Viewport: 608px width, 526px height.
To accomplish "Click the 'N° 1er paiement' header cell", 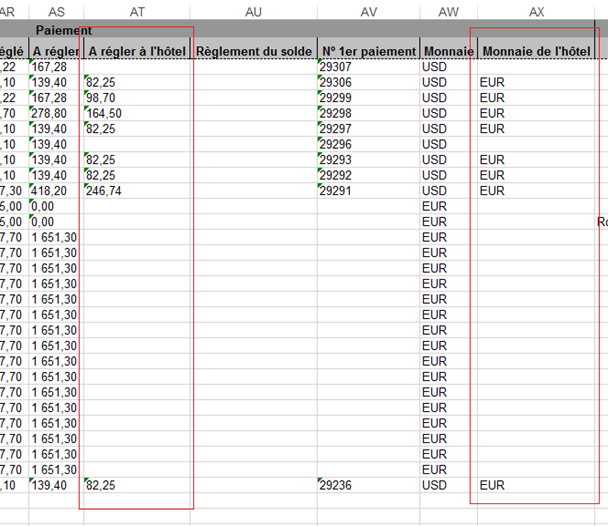I will point(367,50).
